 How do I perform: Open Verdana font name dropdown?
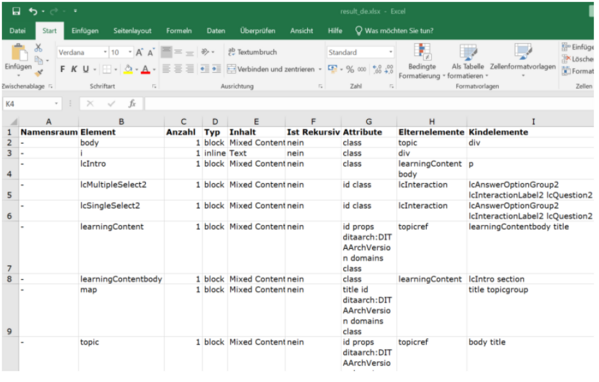105,52
